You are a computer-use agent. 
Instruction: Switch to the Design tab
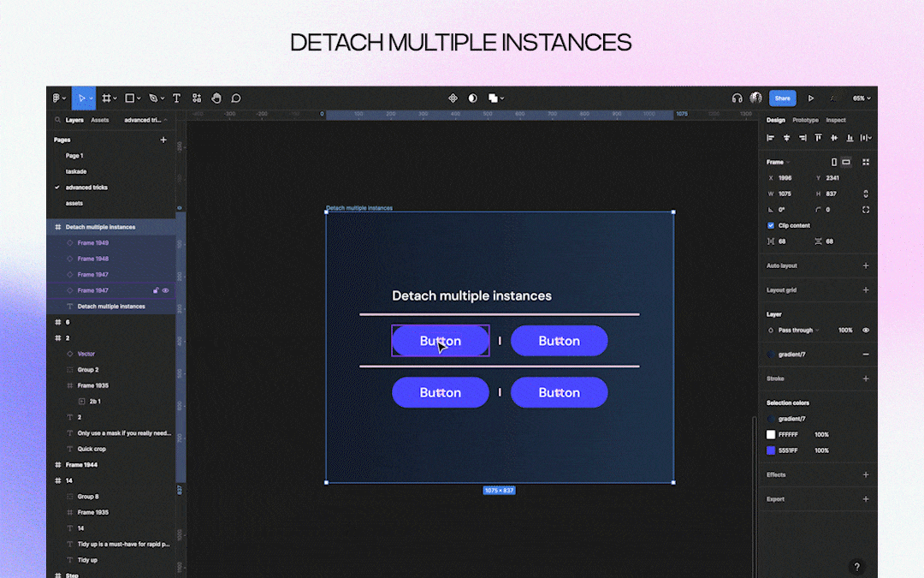[775, 121]
